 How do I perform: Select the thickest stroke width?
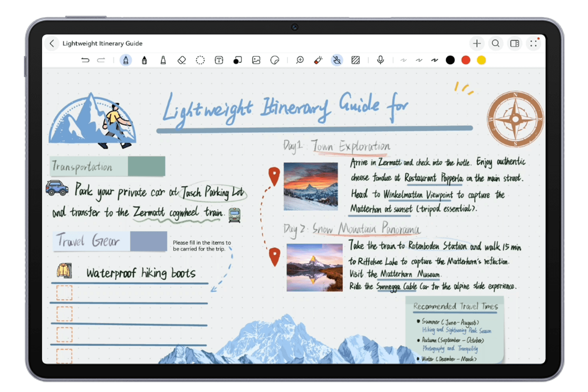pos(434,60)
